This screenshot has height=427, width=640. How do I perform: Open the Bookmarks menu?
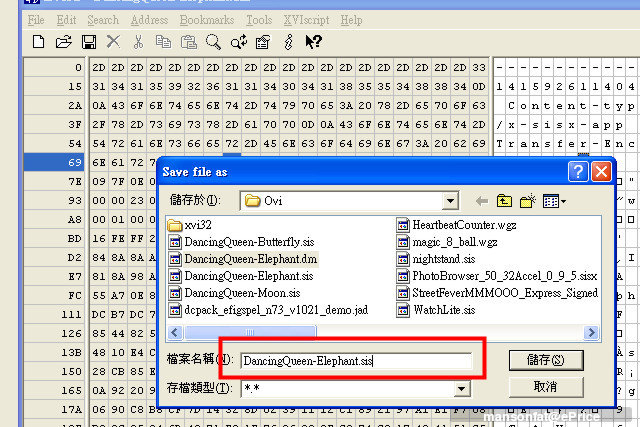click(x=207, y=20)
